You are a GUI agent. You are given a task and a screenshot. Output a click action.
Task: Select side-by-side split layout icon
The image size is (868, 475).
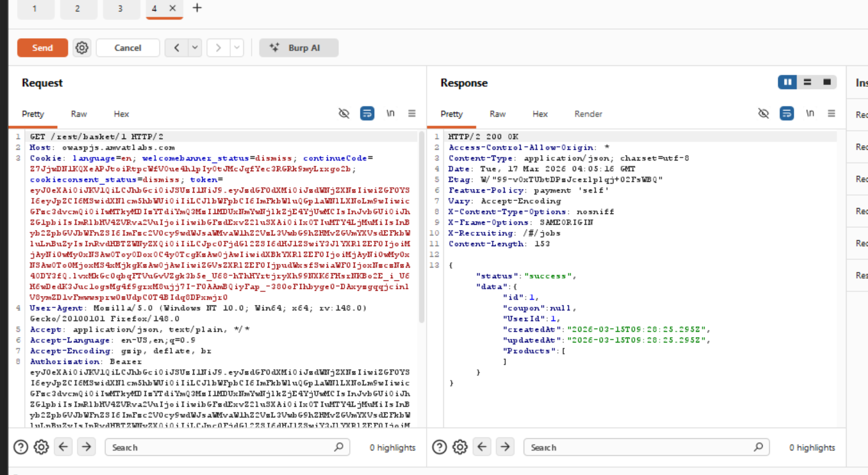788,83
